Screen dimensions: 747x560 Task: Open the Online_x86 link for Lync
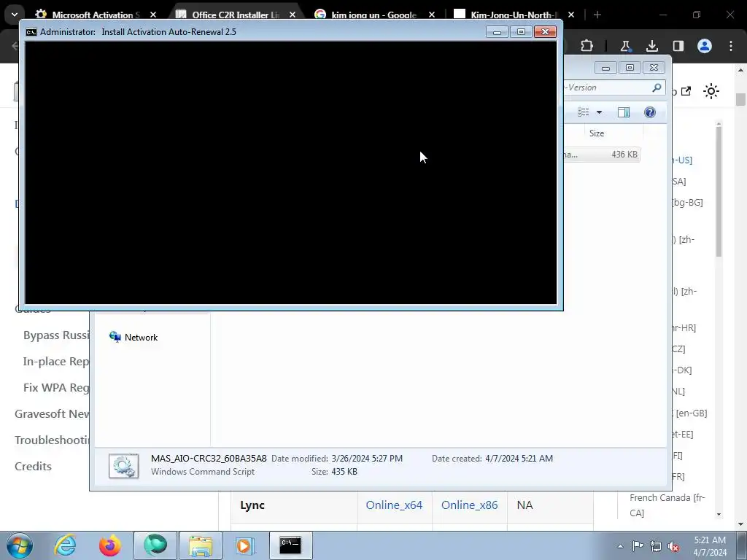pyautogui.click(x=469, y=505)
